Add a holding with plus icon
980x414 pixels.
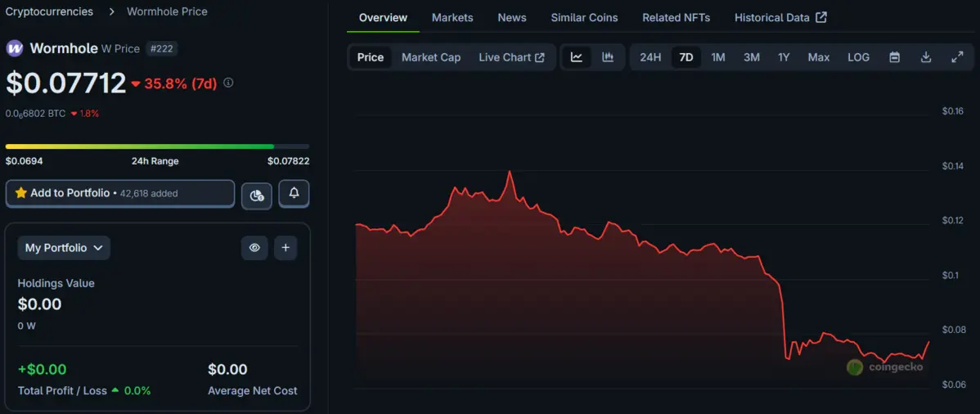(285, 248)
